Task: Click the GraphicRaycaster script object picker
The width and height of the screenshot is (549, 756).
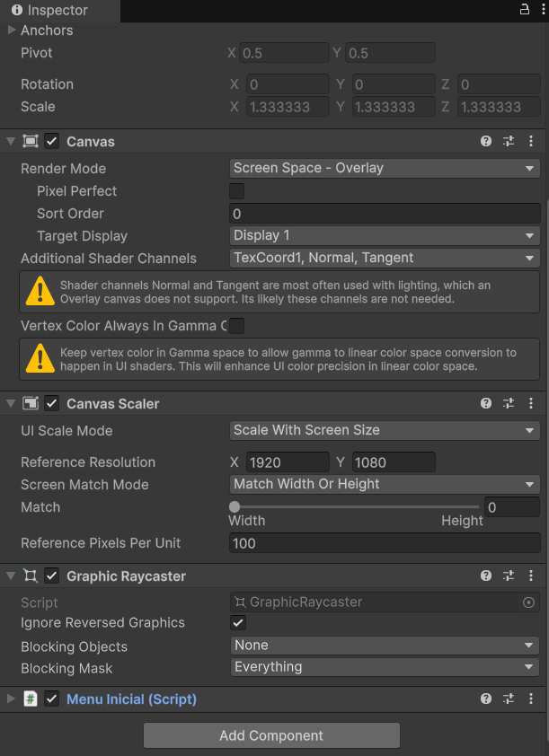Action: click(x=528, y=602)
